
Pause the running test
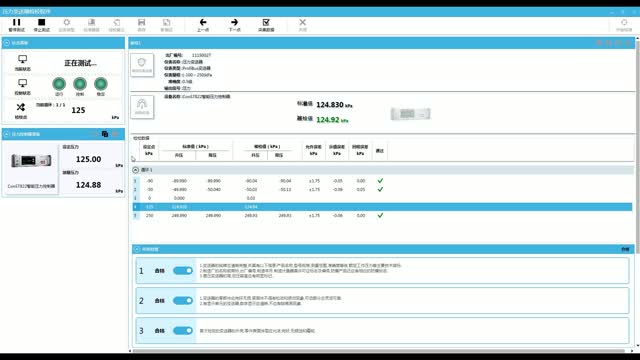pyautogui.click(x=16, y=25)
